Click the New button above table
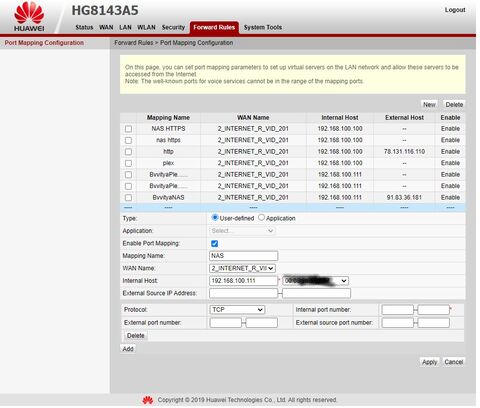 pos(429,104)
